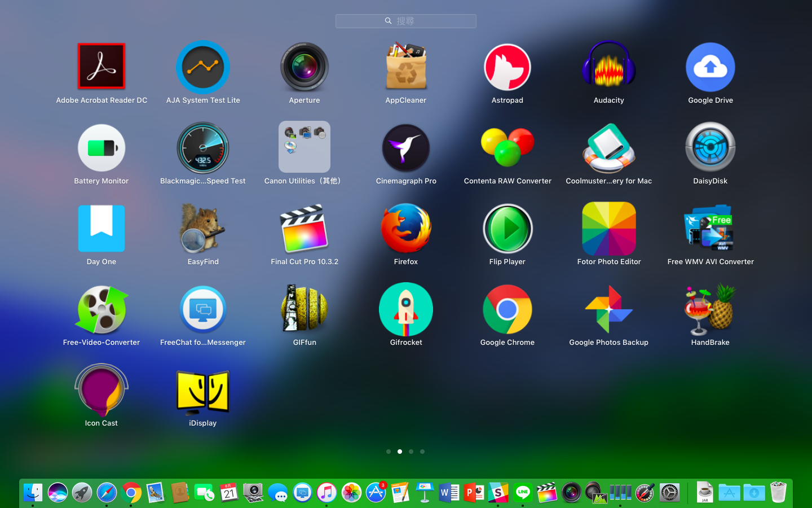Open GIFfun

click(304, 308)
